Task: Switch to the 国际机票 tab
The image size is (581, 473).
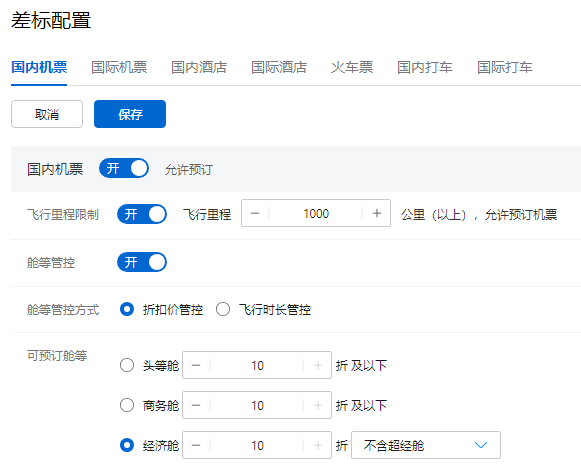Action: [x=119, y=67]
